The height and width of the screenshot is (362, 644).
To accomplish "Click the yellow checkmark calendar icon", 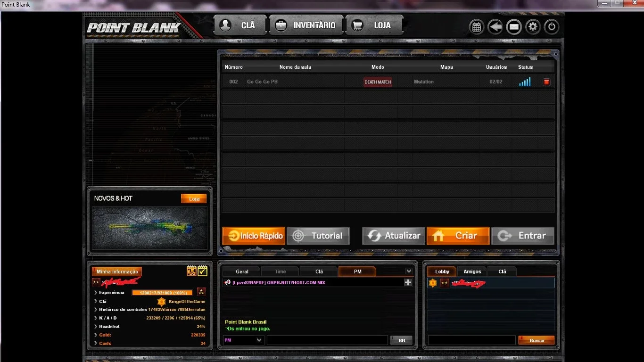I will pyautogui.click(x=203, y=271).
